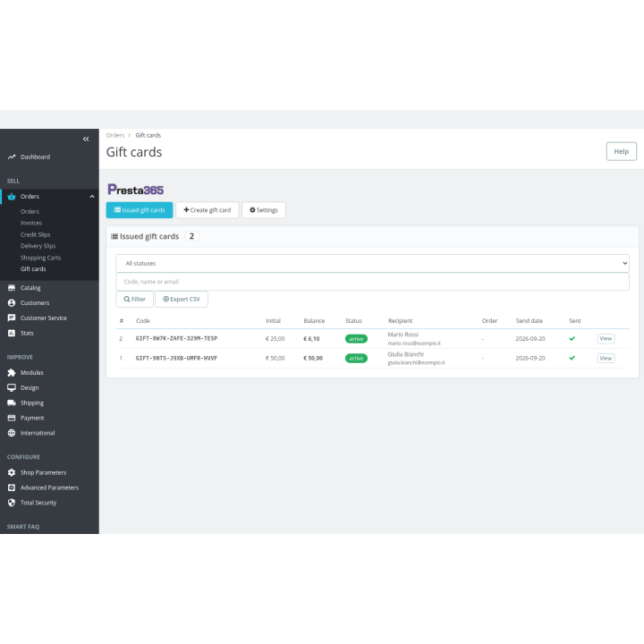The image size is (644, 644).
Task: Focus the code, name or email field
Action: pyautogui.click(x=372, y=282)
